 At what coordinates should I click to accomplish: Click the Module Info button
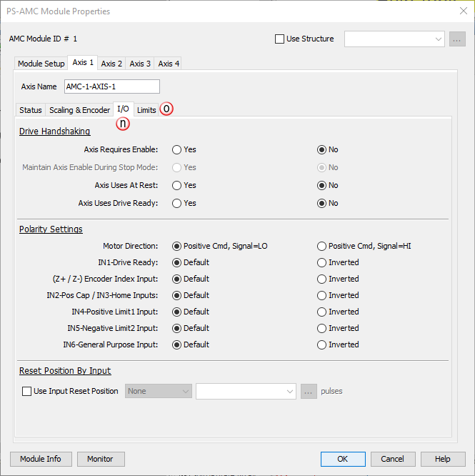point(40,459)
